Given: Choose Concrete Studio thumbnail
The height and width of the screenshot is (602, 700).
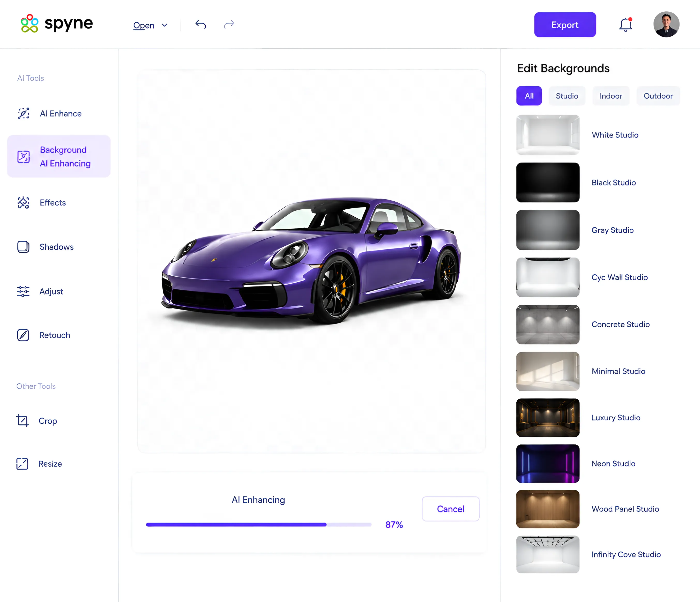Looking at the screenshot, I should [548, 325].
